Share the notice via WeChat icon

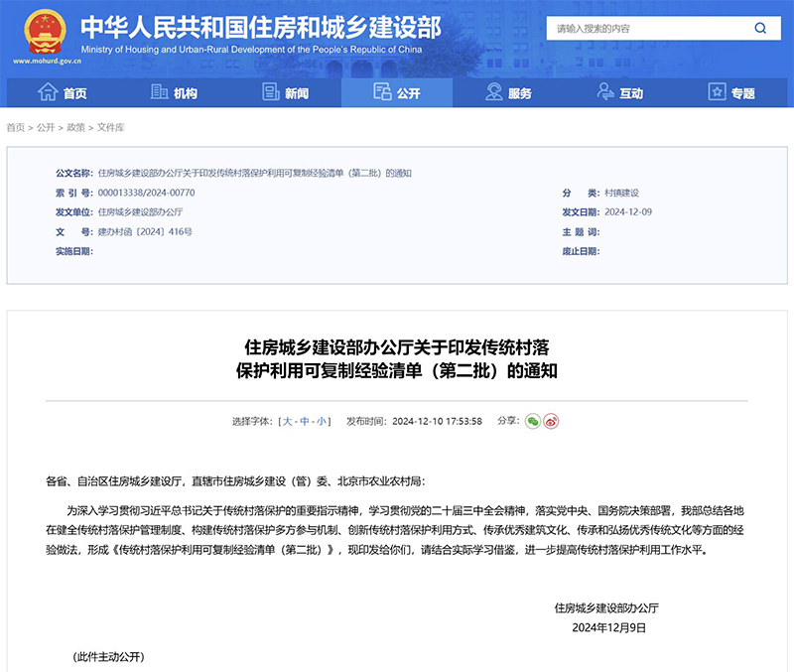(x=533, y=421)
